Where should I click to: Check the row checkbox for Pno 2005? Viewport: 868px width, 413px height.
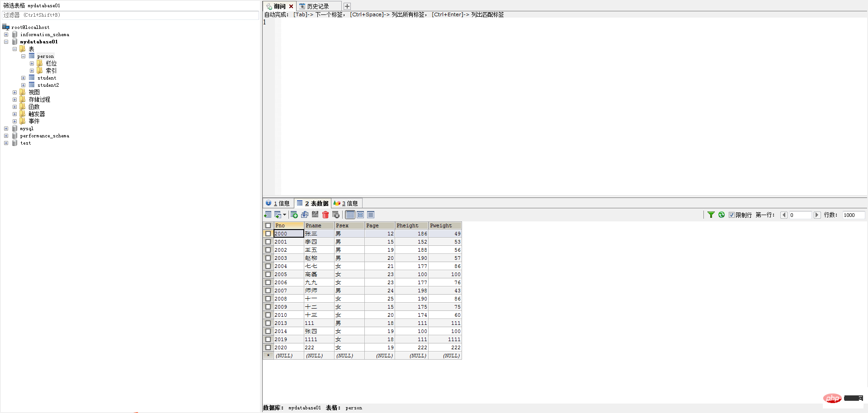pyautogui.click(x=268, y=274)
